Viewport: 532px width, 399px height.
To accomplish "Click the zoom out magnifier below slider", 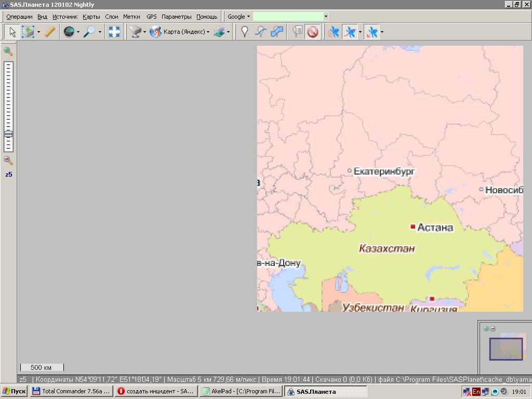I will 8,161.
